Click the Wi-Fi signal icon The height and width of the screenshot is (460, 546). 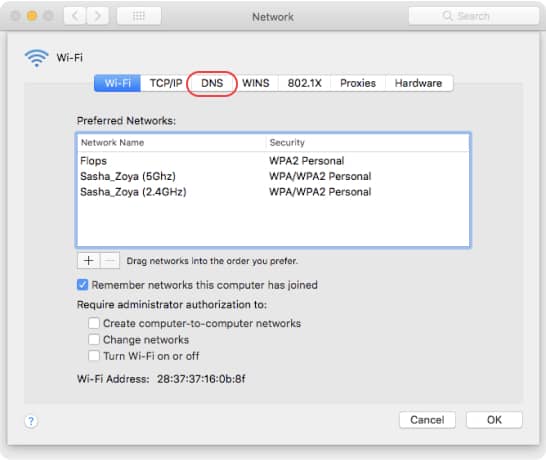point(36,58)
